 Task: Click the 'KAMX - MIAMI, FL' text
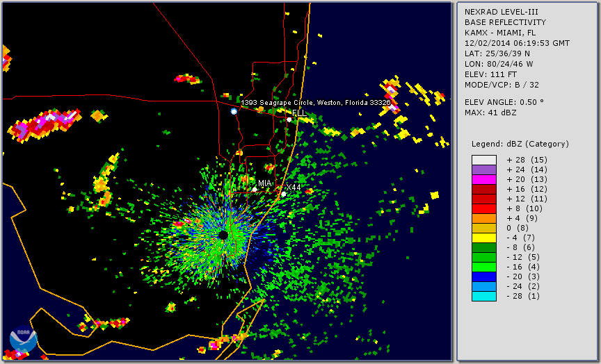[x=500, y=33]
